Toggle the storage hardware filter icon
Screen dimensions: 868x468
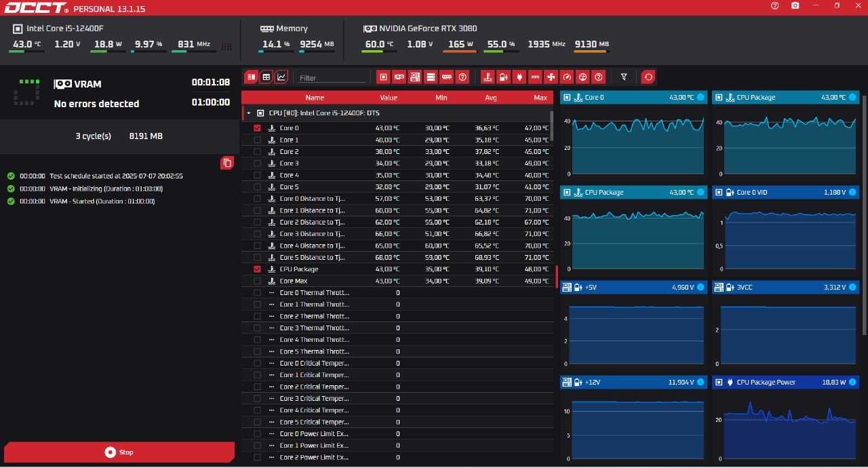pyautogui.click(x=431, y=77)
